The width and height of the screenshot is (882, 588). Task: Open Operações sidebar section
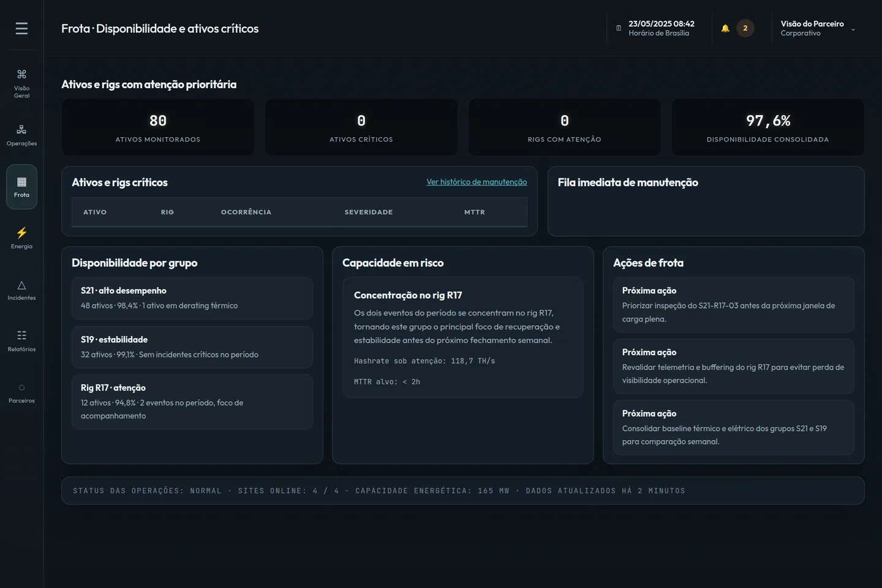21,135
